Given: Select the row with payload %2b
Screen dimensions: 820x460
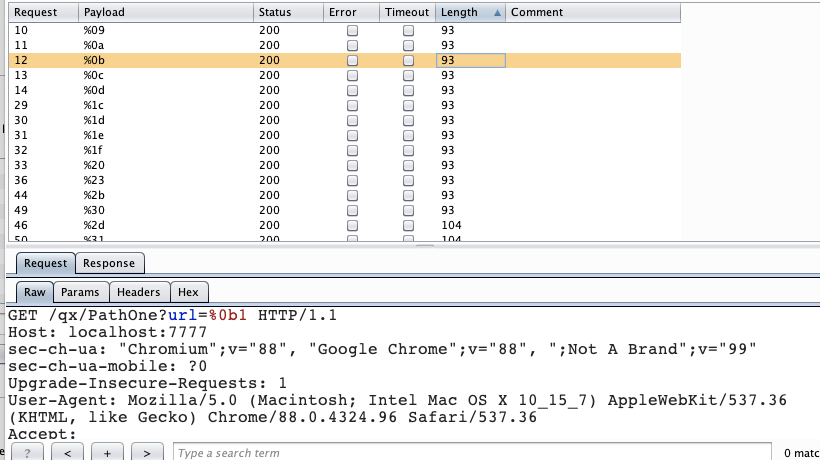Looking at the screenshot, I should click(345, 196).
